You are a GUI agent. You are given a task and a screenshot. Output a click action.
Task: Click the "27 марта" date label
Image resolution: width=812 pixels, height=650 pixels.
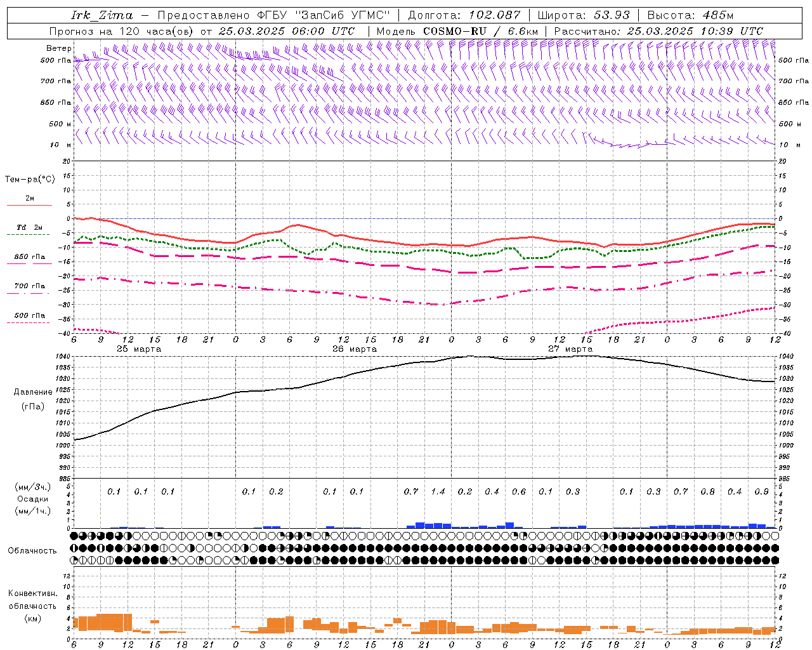click(571, 349)
